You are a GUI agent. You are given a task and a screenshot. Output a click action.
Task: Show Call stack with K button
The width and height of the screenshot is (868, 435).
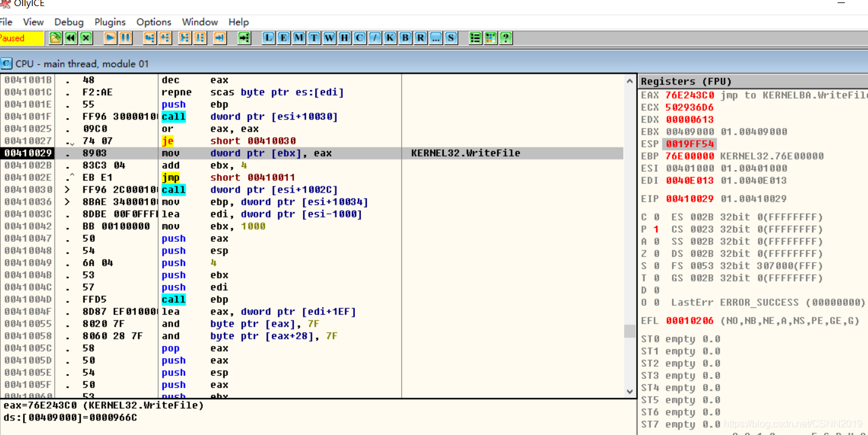coord(390,38)
